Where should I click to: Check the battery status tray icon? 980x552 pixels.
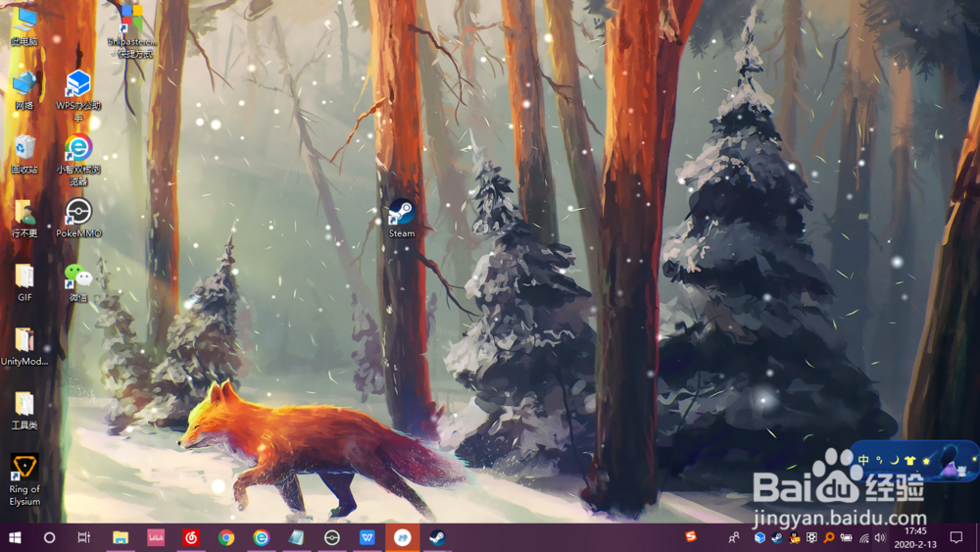[847, 537]
